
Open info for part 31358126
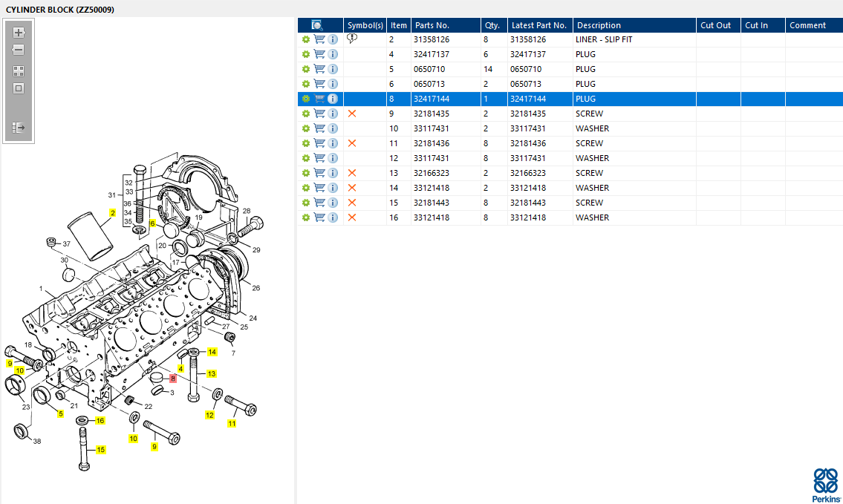[x=333, y=39]
